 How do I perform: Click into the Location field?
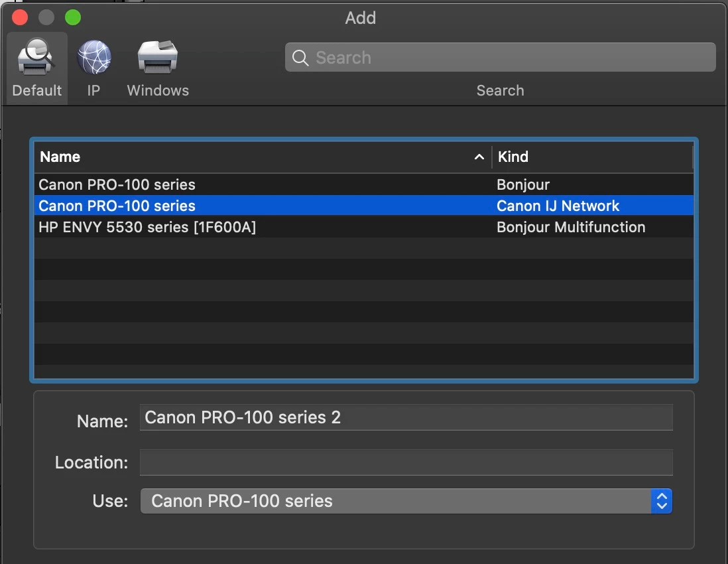coord(406,462)
